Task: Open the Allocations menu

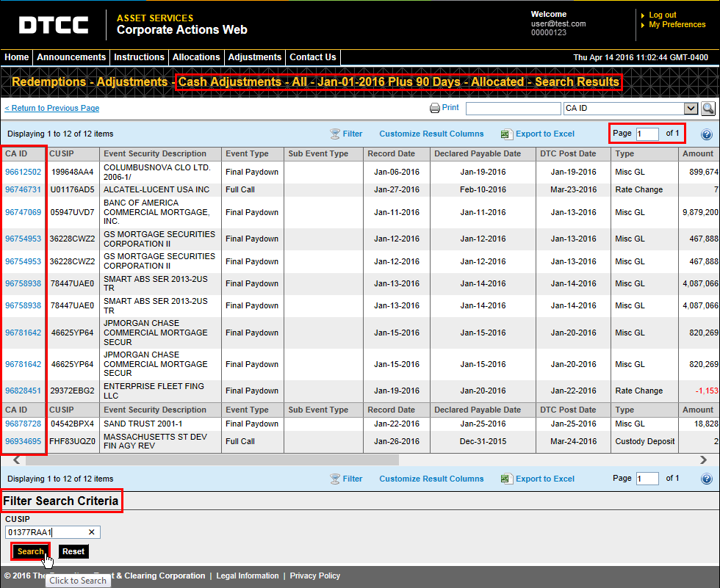Action: point(196,57)
